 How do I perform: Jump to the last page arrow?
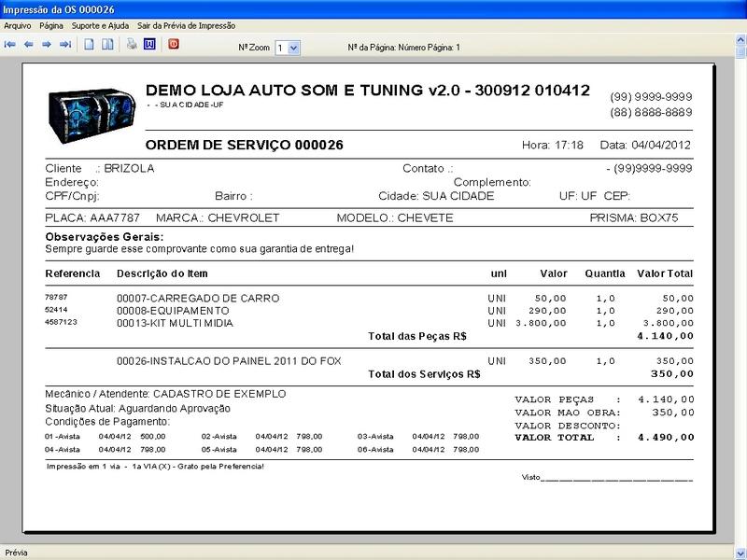[x=65, y=44]
